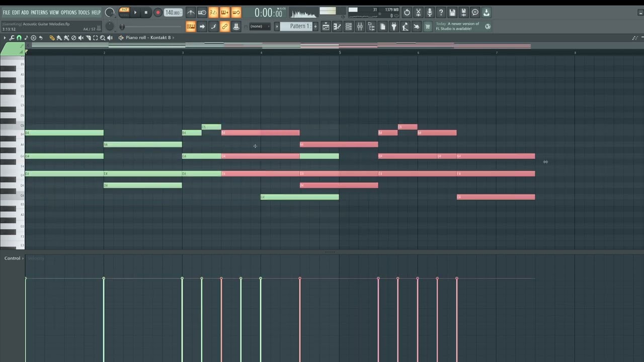Click the Record button
Screen dimensions: 644x362
(158, 13)
